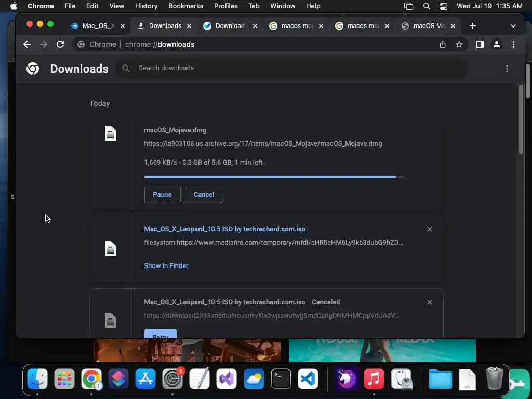Image resolution: width=532 pixels, height=399 pixels.
Task: Open App Store from the Dock
Action: point(145,379)
